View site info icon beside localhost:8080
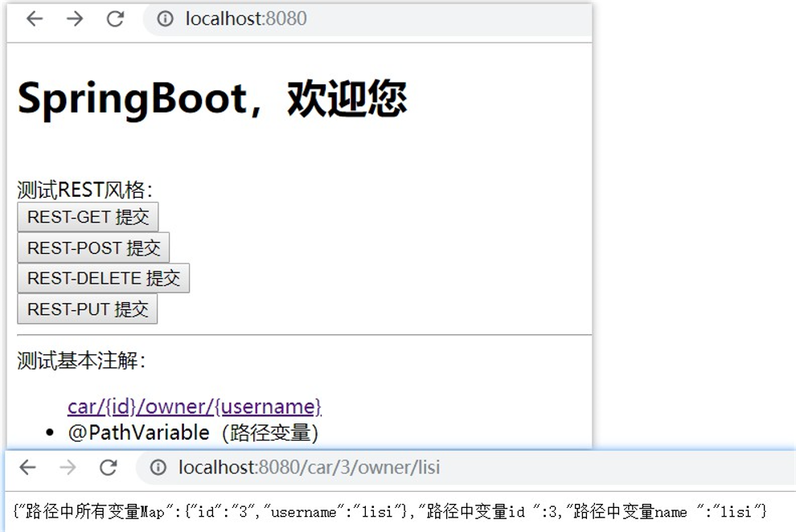 tap(165, 19)
